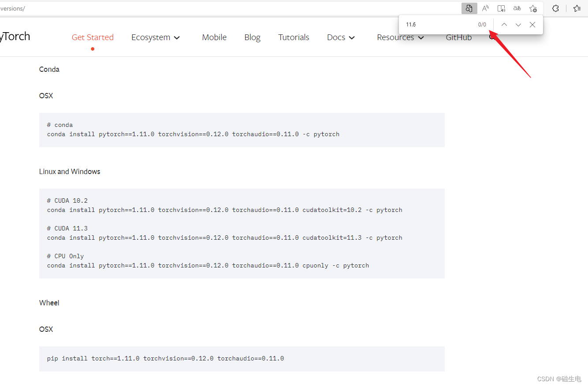
Task: Click the '# conda' comment line
Action: point(60,125)
